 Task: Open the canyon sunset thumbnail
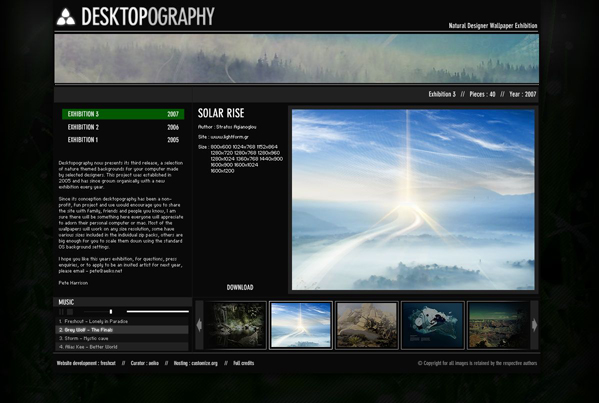(x=498, y=325)
